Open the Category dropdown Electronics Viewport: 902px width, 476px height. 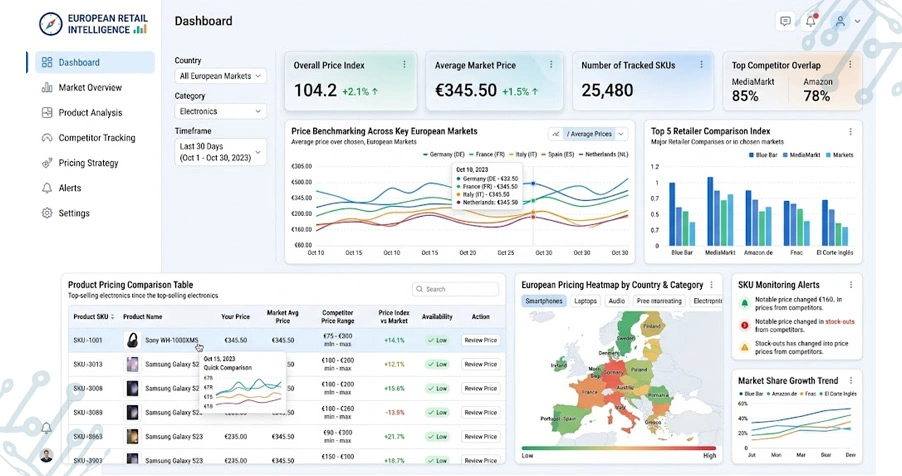click(x=220, y=111)
